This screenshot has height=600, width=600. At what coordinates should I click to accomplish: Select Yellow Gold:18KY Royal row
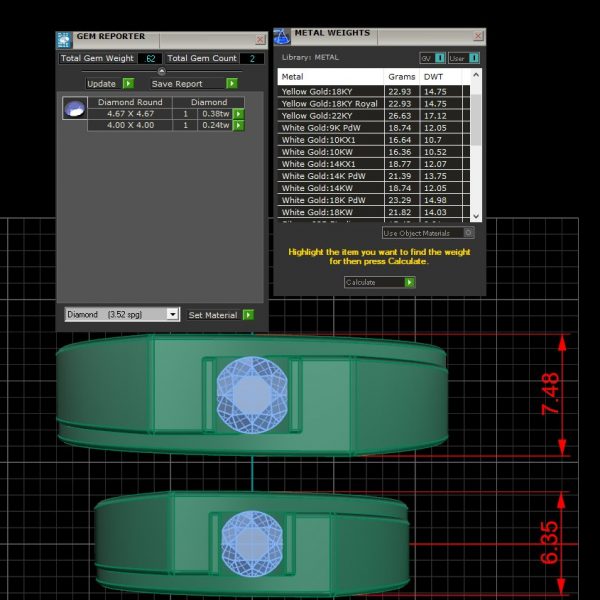tap(373, 104)
